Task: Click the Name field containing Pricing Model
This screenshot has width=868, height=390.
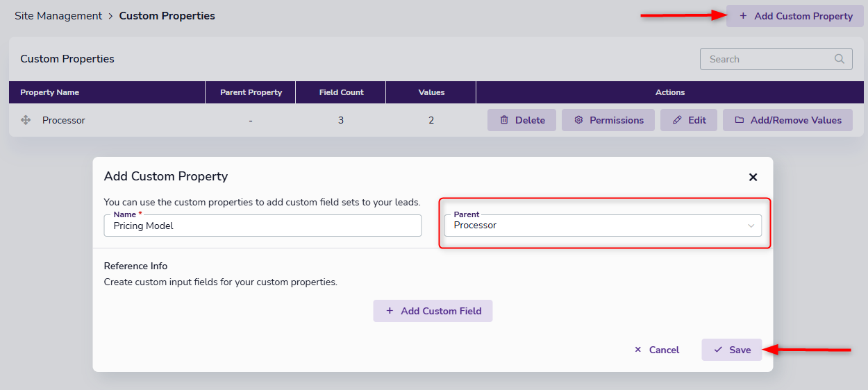Action: click(x=262, y=226)
